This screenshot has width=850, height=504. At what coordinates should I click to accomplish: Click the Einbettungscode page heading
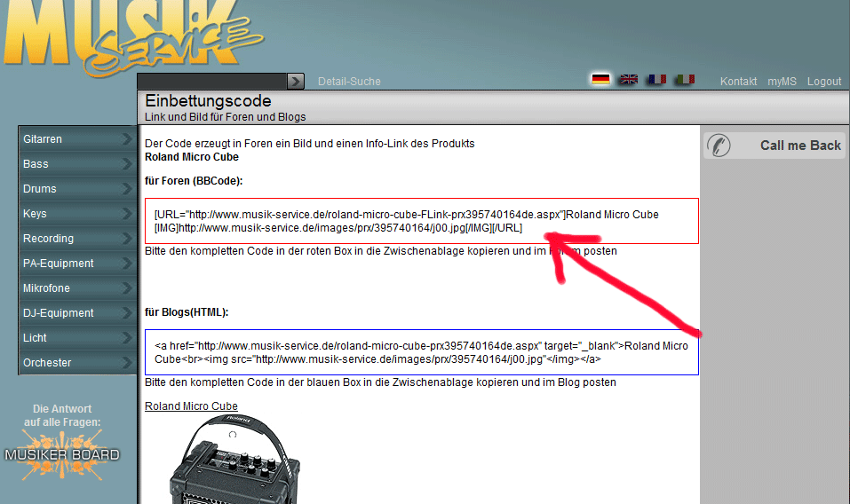point(208,100)
